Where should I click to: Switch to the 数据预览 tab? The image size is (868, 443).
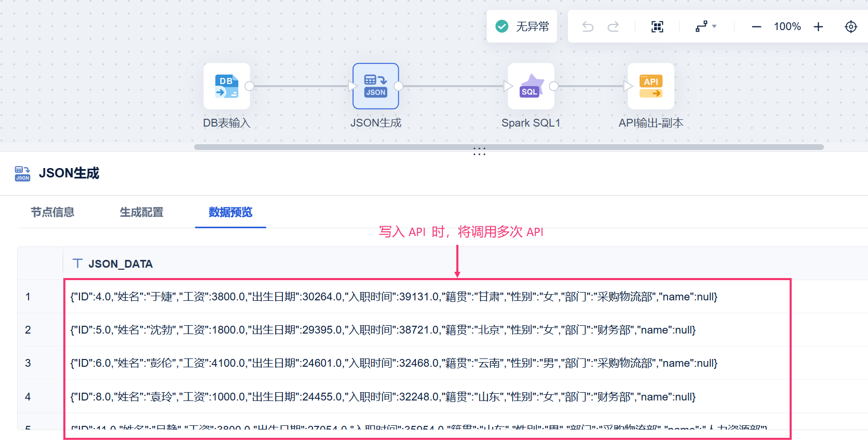point(230,212)
